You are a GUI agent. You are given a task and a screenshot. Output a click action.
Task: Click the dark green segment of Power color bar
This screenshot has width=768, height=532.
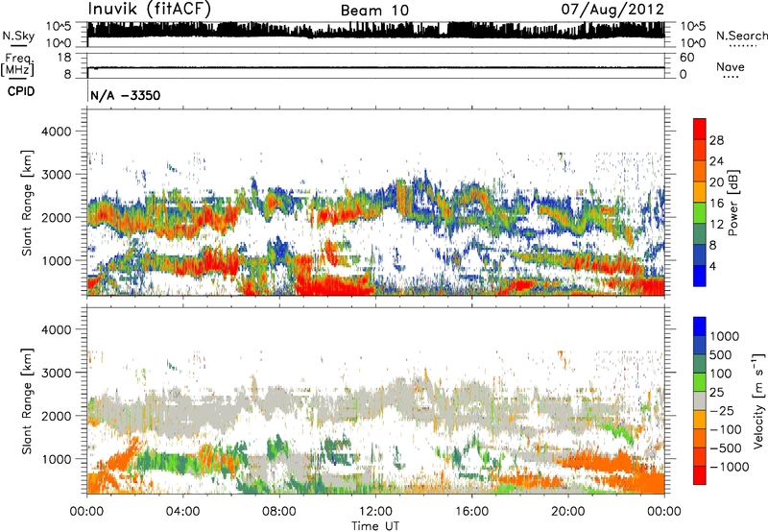700,233
